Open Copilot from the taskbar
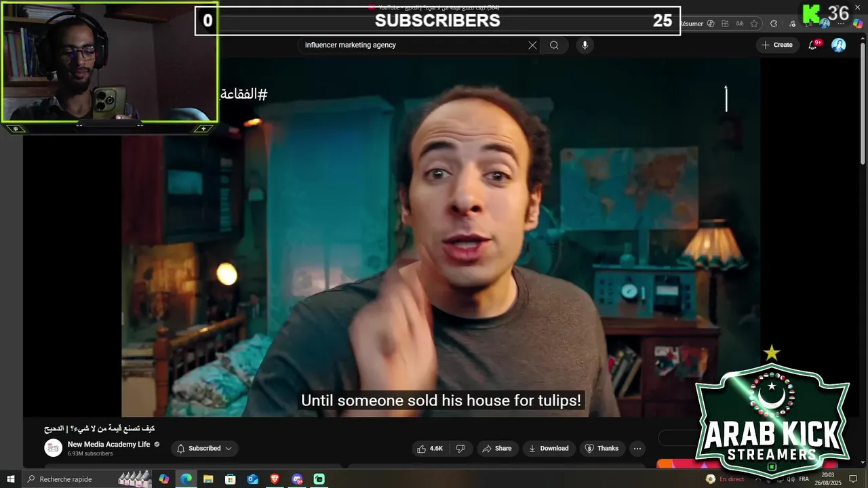Image resolution: width=868 pixels, height=488 pixels. (163, 479)
